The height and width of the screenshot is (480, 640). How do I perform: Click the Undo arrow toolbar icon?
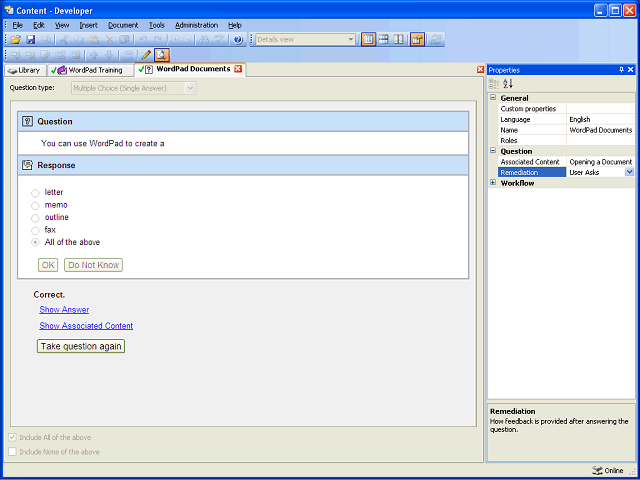click(143, 40)
